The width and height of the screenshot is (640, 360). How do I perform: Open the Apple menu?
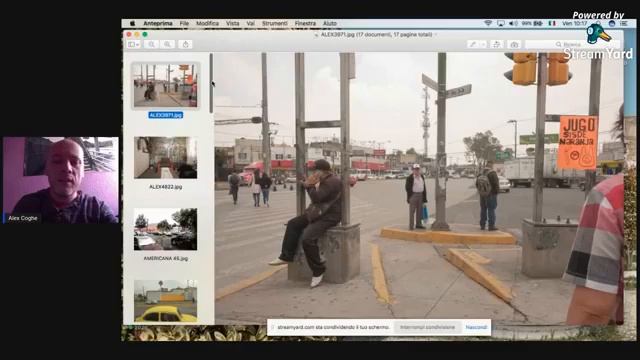point(132,24)
